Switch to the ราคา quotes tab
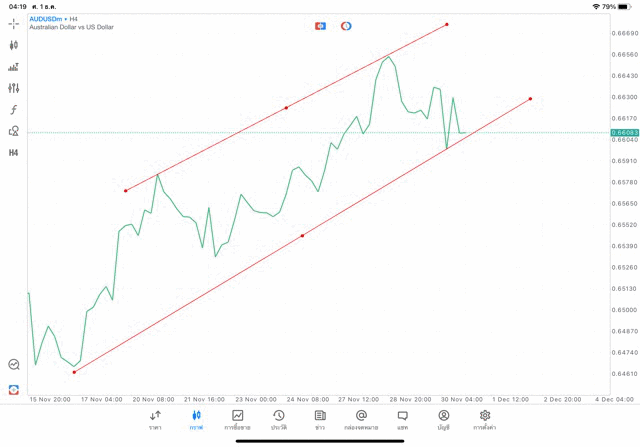This screenshot has width=640, height=447. (x=155, y=419)
